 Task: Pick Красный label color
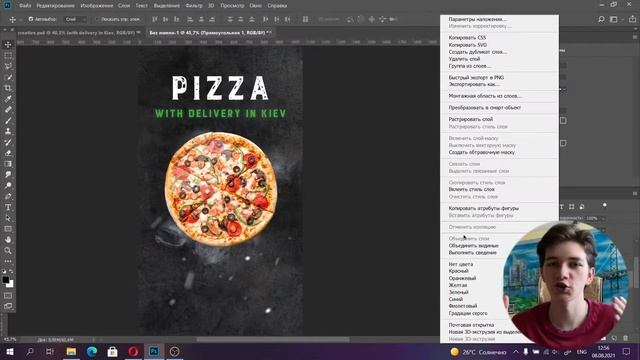[x=458, y=271]
